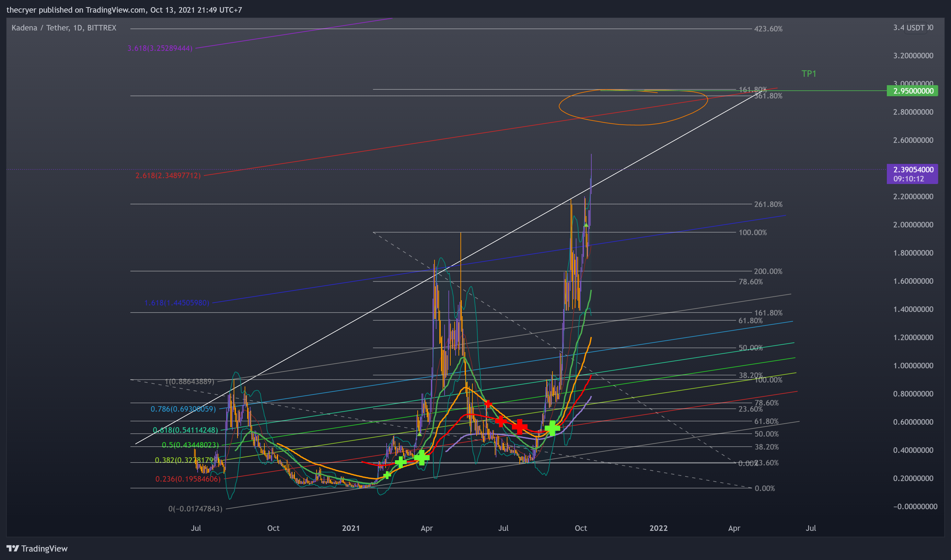This screenshot has width=951, height=560.
Task: Click the TP1 label
Action: pos(809,74)
